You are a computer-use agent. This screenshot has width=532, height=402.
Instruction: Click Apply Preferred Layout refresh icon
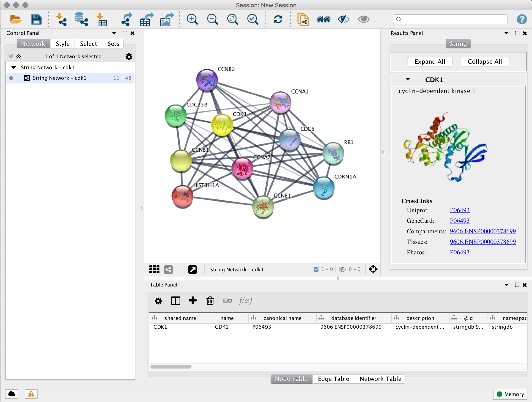[x=278, y=19]
